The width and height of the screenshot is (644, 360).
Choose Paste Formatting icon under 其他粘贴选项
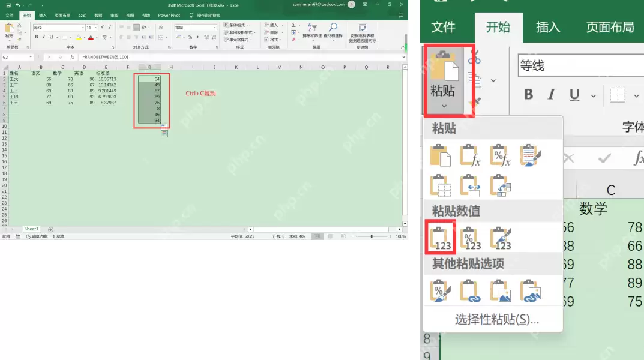(x=441, y=291)
